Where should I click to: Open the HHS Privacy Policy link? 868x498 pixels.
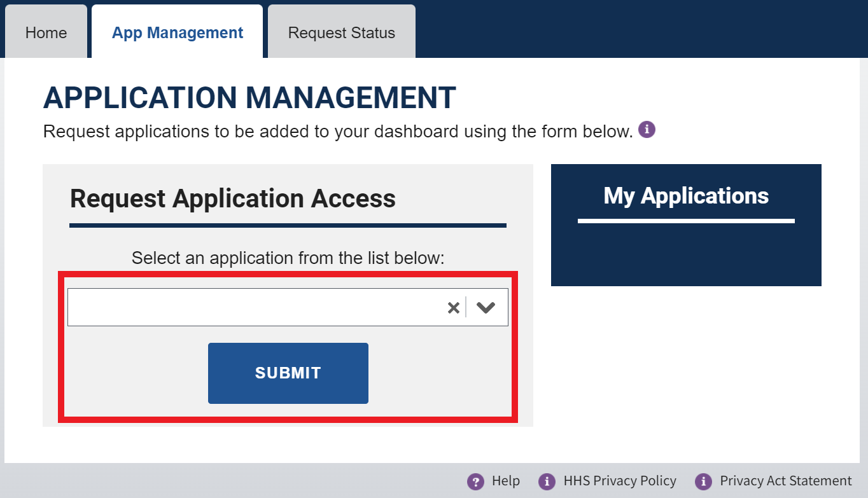[620, 481]
